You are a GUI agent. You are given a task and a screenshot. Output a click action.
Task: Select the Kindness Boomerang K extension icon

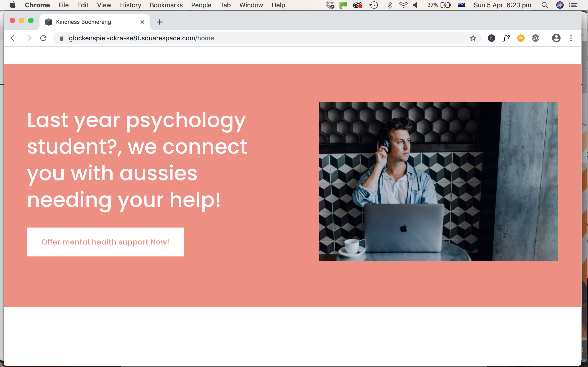pos(491,38)
